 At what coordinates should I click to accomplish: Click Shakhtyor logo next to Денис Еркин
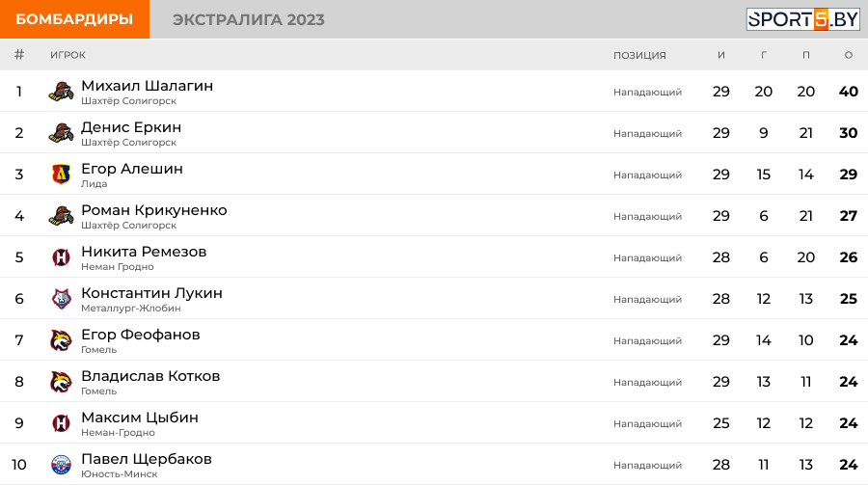(x=61, y=133)
